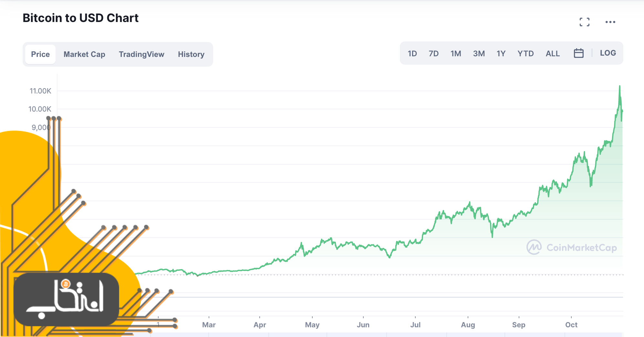
Task: Open the History tab
Action: [x=191, y=54]
